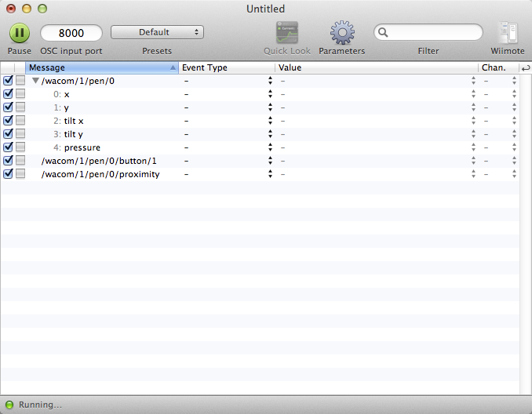Click the return arrow column header icon
Screen dimensions: 532x414
pyautogui.click(x=525, y=68)
